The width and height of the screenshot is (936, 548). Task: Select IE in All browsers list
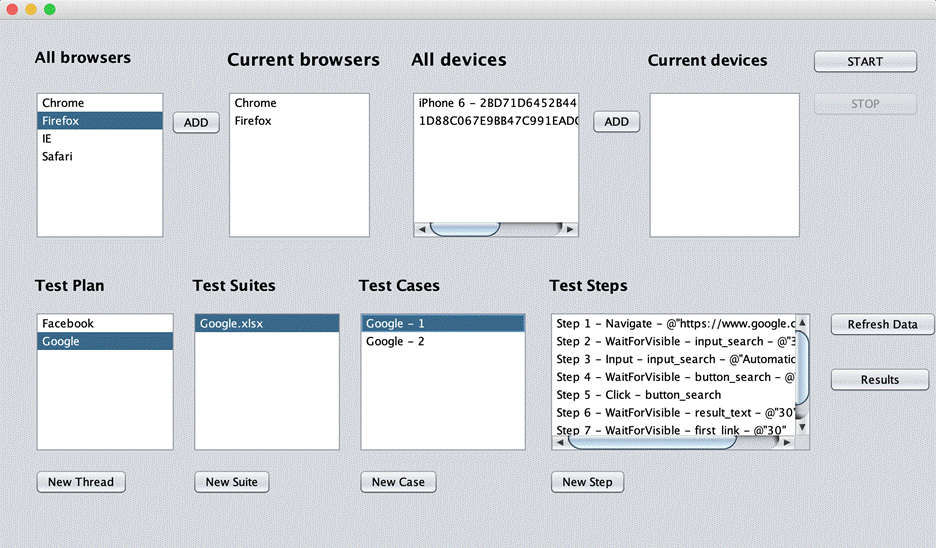pos(100,138)
